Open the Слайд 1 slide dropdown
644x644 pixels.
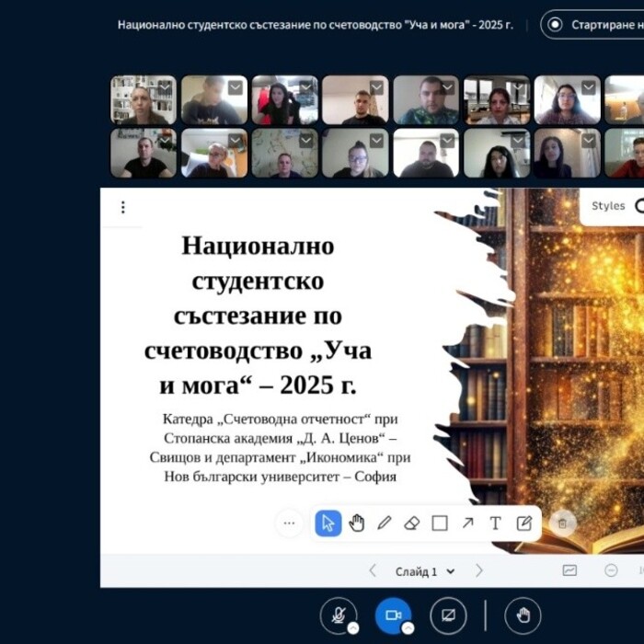(425, 571)
